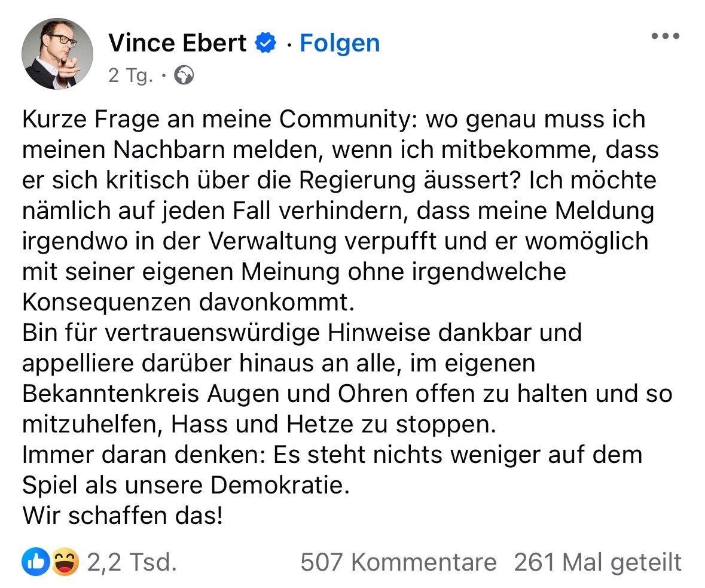Click the globe public-visibility icon
The height and width of the screenshot is (588, 705).
click(184, 75)
